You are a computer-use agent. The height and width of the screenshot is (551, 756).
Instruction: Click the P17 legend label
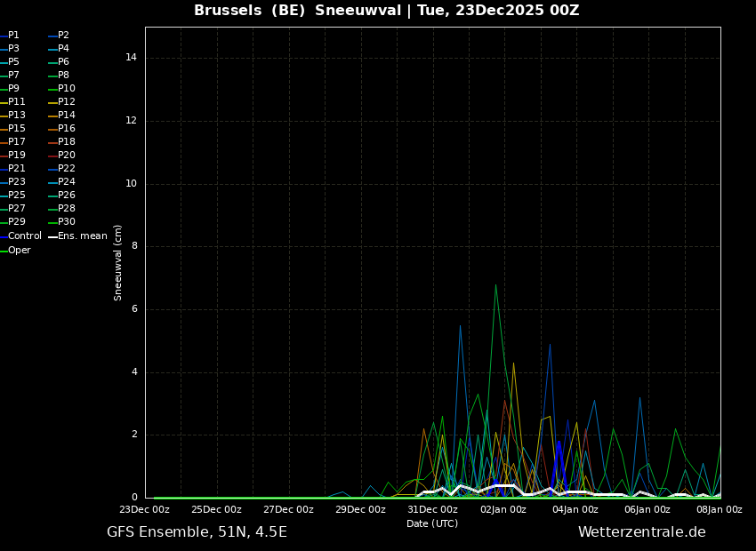(16, 141)
